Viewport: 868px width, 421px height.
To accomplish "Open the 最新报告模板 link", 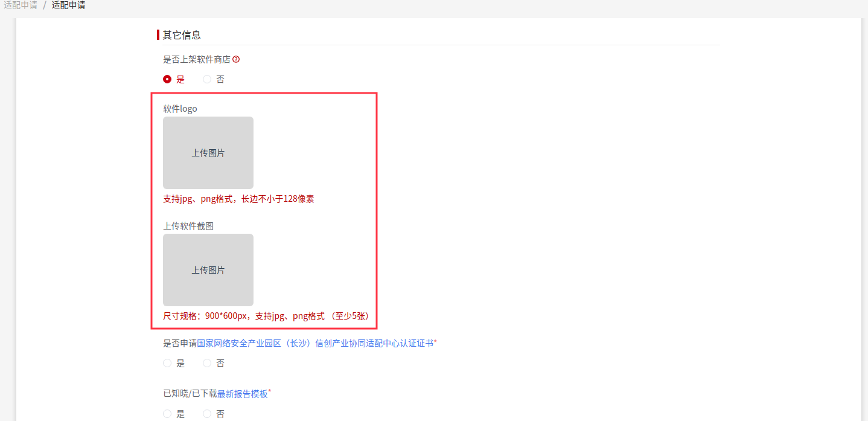I will click(x=242, y=394).
